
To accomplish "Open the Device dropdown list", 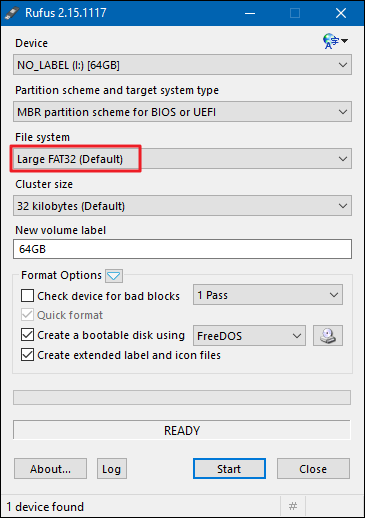I will 182,65.
